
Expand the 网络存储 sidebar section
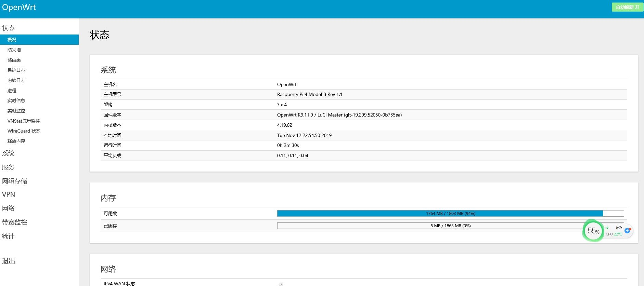(x=14, y=181)
